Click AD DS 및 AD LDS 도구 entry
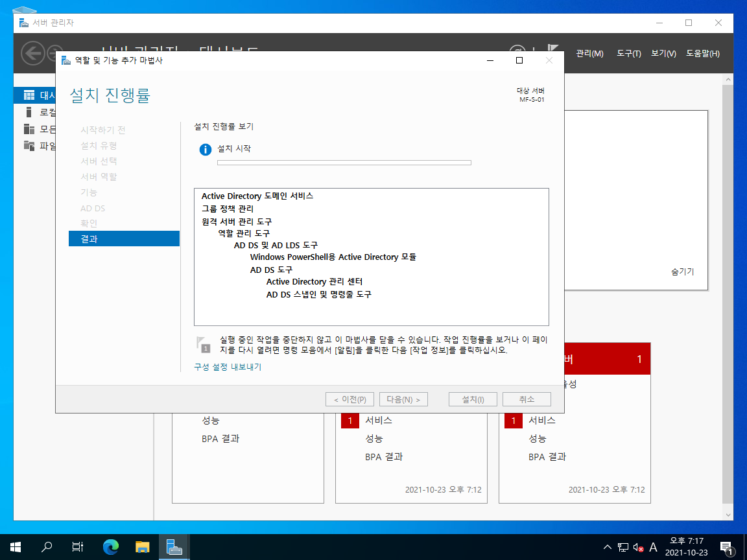 point(276,245)
